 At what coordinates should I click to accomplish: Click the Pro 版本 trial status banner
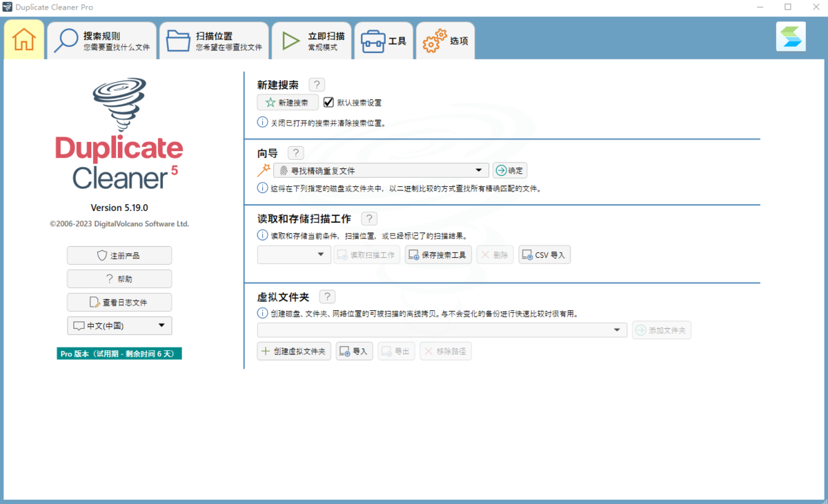tap(119, 353)
